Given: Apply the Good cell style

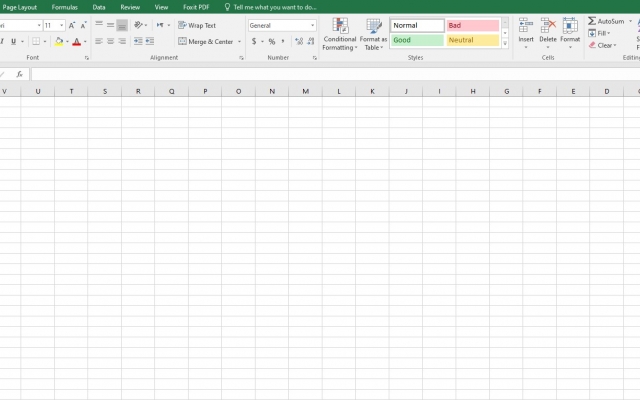Looking at the screenshot, I should pos(417,40).
